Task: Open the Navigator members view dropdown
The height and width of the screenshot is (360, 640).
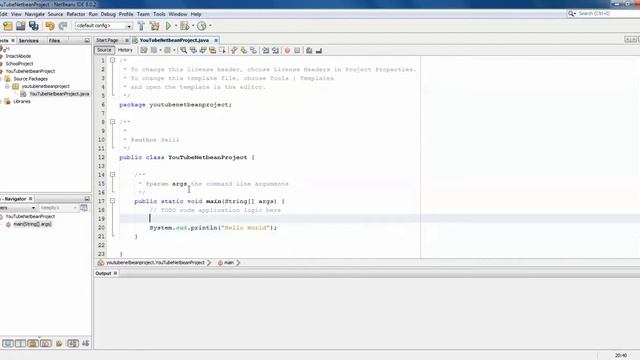Action: [x=33, y=208]
